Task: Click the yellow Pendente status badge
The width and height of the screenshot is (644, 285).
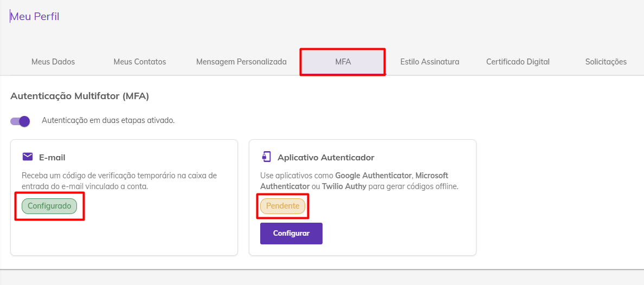Action: point(282,206)
